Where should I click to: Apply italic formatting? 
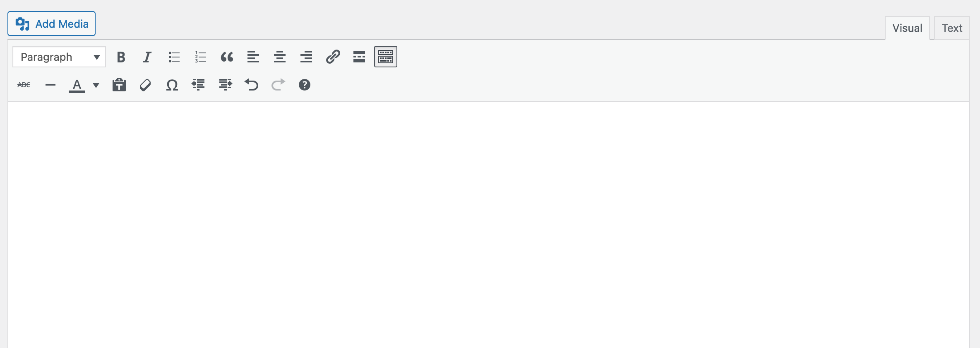[147, 57]
